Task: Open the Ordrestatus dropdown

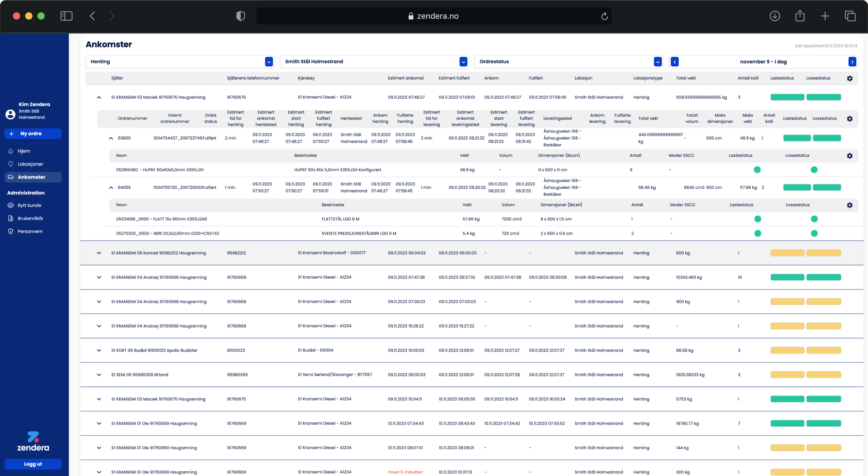Action: 658,62
